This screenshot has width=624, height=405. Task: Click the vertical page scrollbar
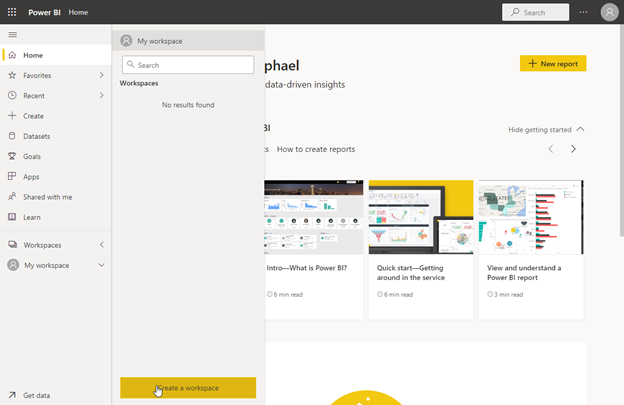622,131
